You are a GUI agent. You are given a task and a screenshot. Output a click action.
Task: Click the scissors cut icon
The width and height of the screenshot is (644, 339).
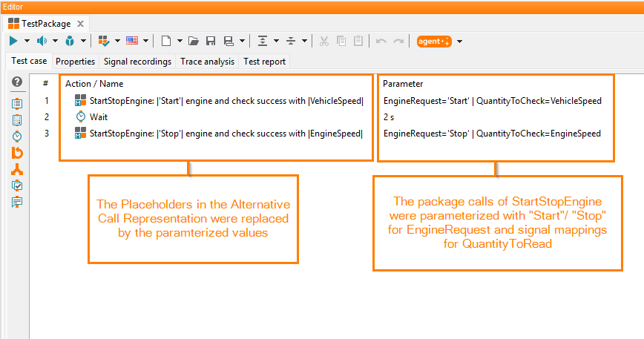tap(324, 41)
